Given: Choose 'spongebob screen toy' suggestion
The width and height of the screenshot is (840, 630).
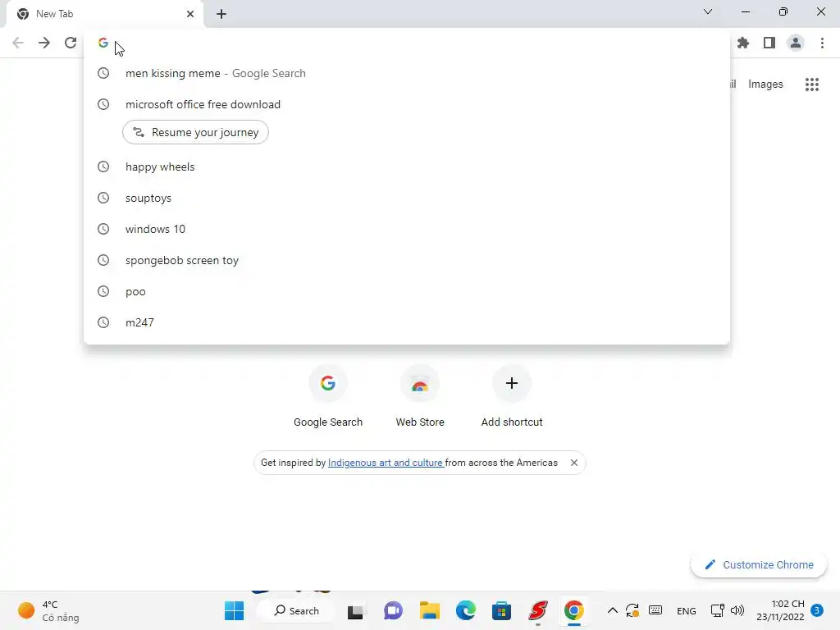Looking at the screenshot, I should tap(407, 260).
